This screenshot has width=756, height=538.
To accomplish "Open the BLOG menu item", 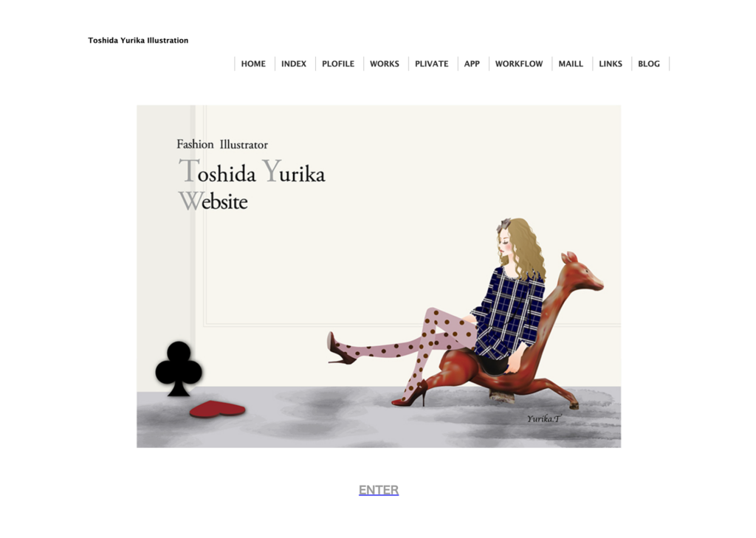I will [648, 63].
